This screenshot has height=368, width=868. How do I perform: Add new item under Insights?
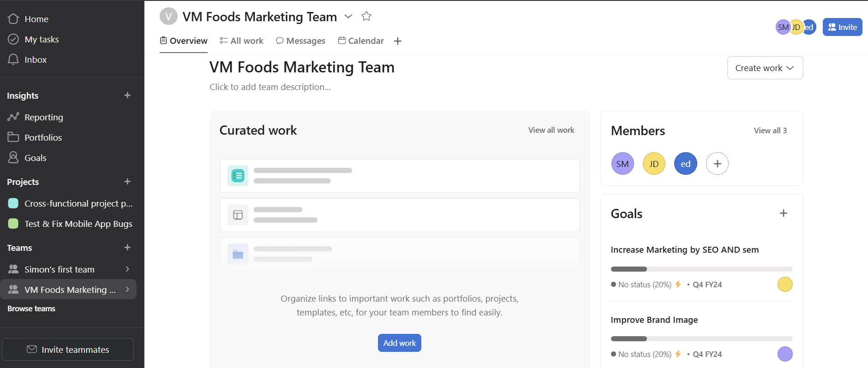coord(128,95)
